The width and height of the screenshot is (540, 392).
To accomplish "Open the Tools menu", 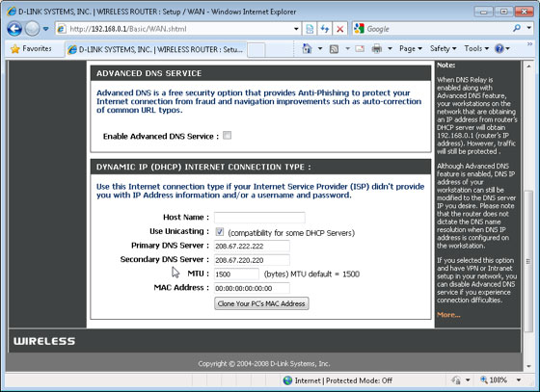I will point(476,48).
